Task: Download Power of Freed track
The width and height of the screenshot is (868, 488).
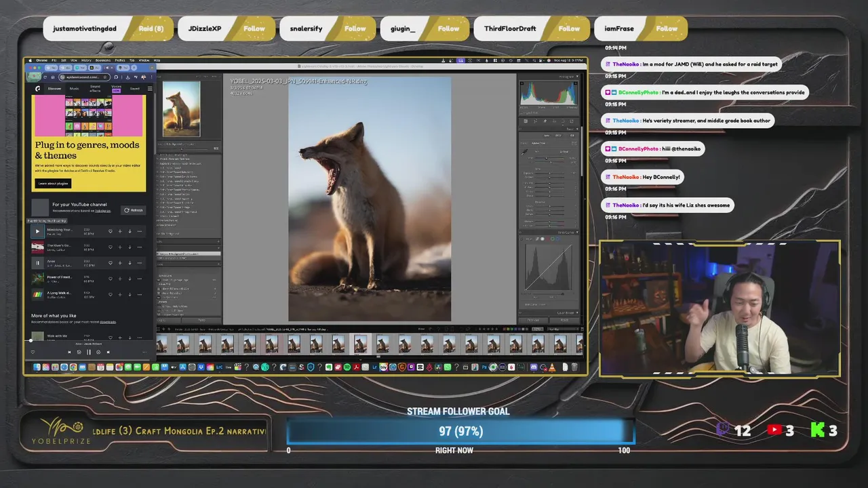Action: (130, 279)
